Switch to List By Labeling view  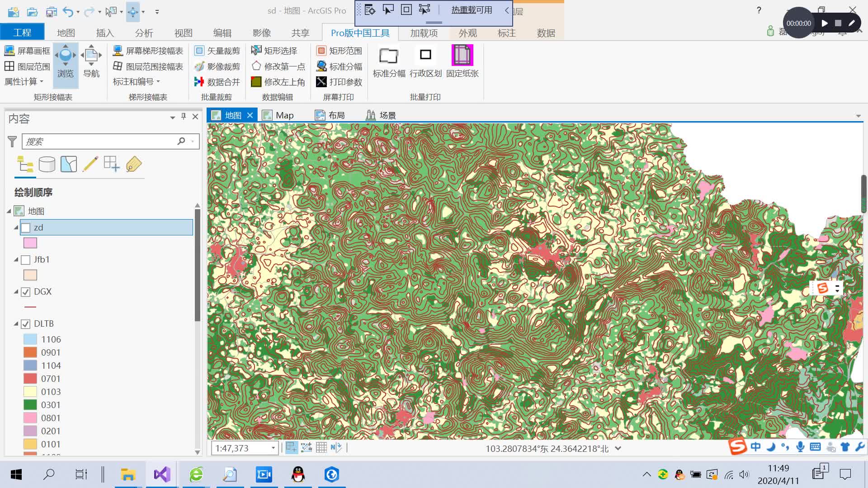click(x=133, y=164)
